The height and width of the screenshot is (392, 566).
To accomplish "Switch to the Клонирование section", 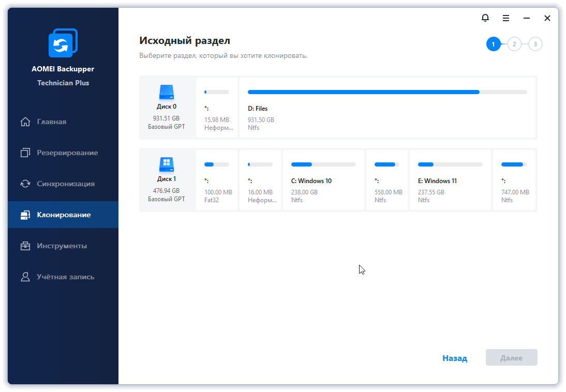I will (63, 215).
